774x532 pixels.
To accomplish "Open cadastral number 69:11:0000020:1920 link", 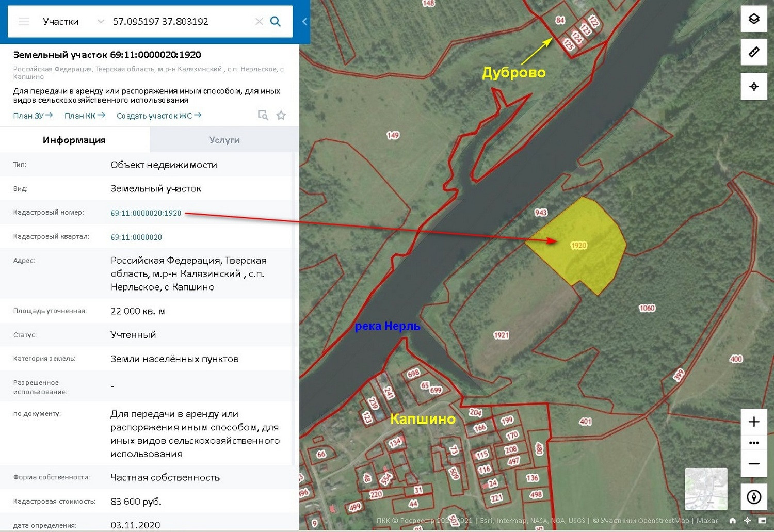I will (146, 213).
